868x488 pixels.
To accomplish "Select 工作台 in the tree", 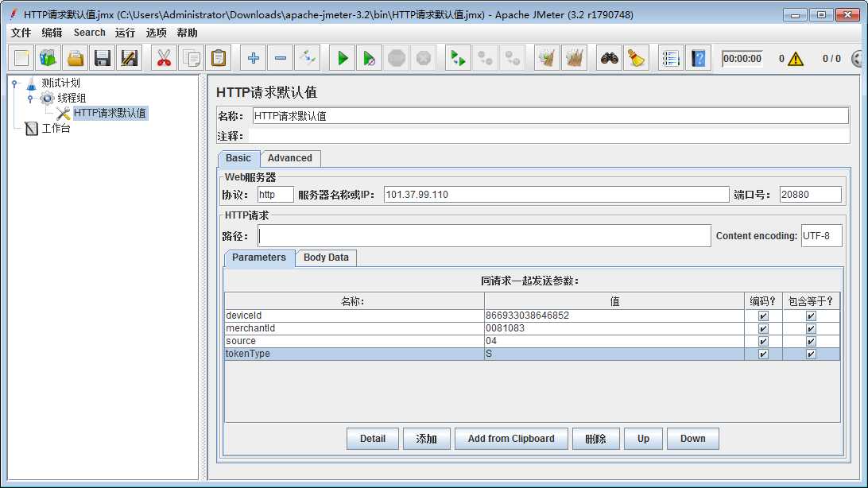I will click(x=56, y=129).
